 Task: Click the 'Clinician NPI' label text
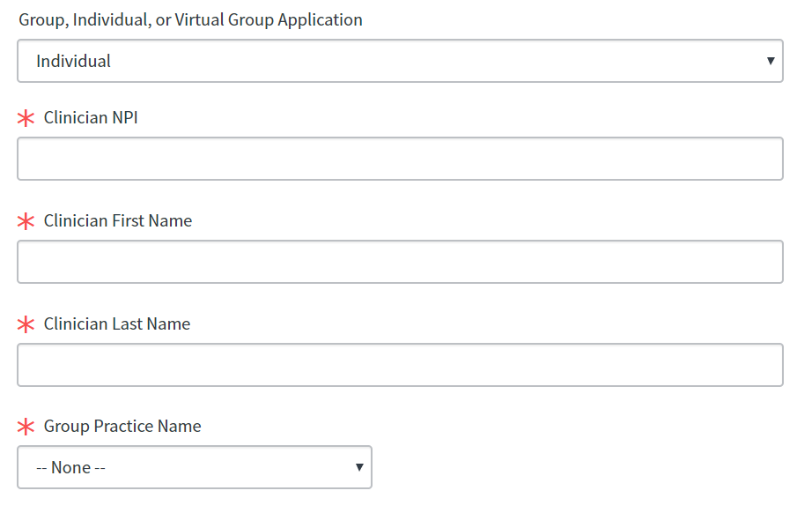coord(91,117)
